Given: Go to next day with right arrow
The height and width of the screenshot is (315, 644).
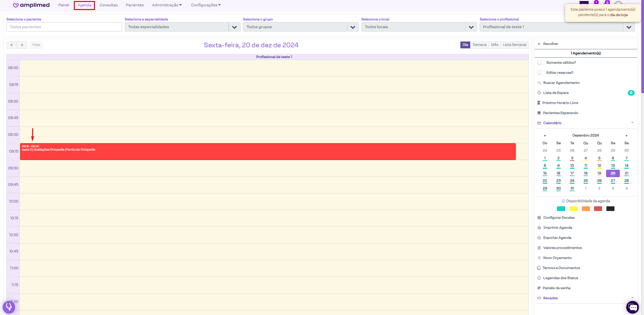Looking at the screenshot, I should (x=22, y=45).
